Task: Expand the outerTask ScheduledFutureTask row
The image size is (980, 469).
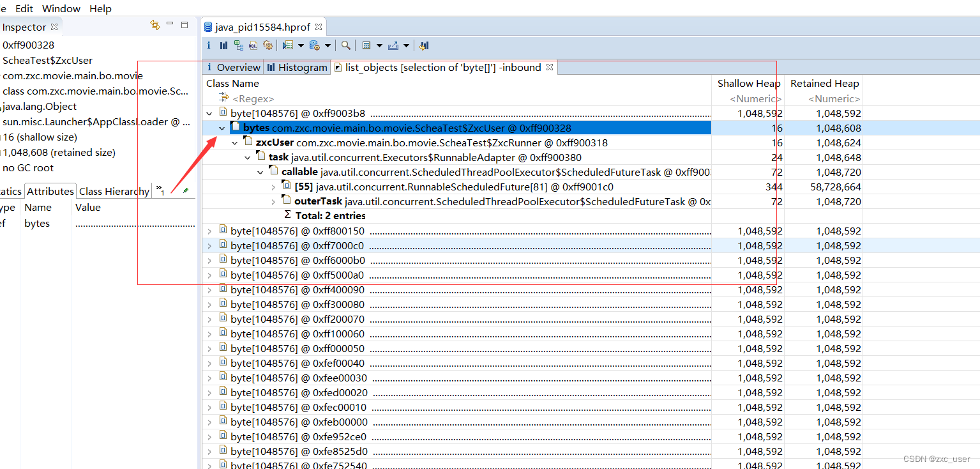Action: click(273, 202)
